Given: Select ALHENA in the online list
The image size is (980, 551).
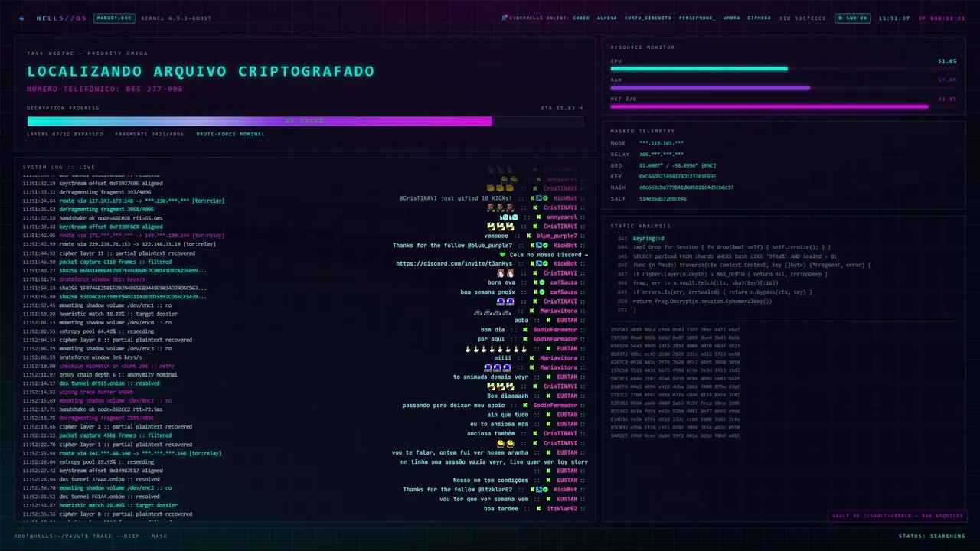Looking at the screenshot, I should (x=606, y=18).
